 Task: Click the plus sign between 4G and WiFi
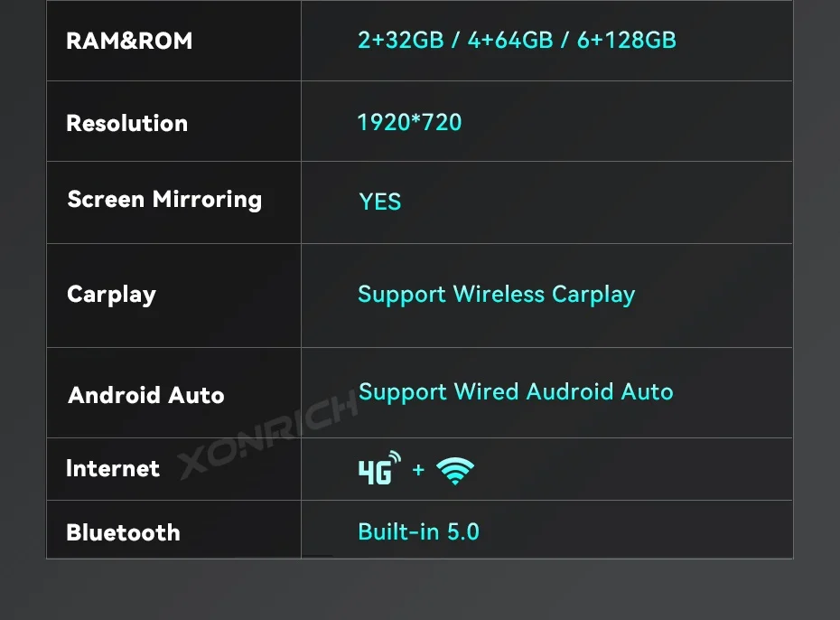(x=418, y=470)
